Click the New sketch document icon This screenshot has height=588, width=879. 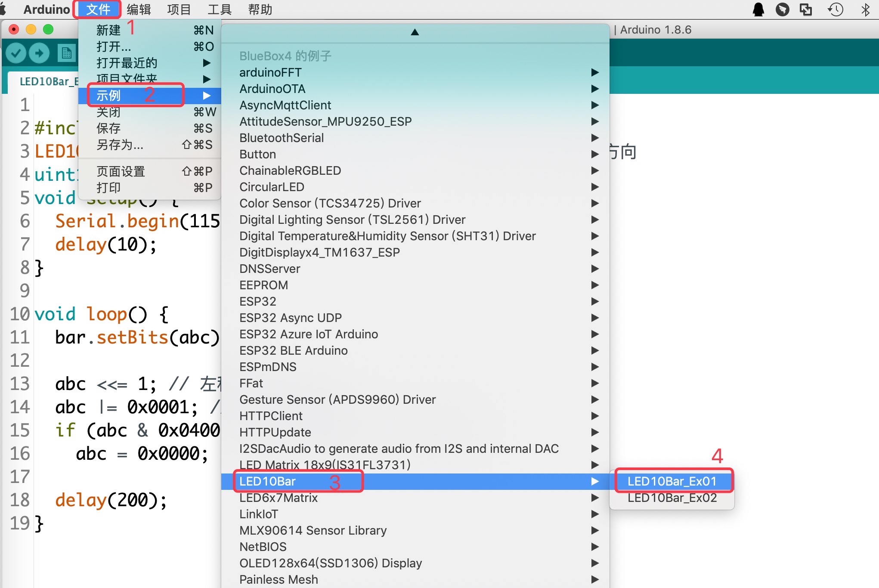point(66,53)
